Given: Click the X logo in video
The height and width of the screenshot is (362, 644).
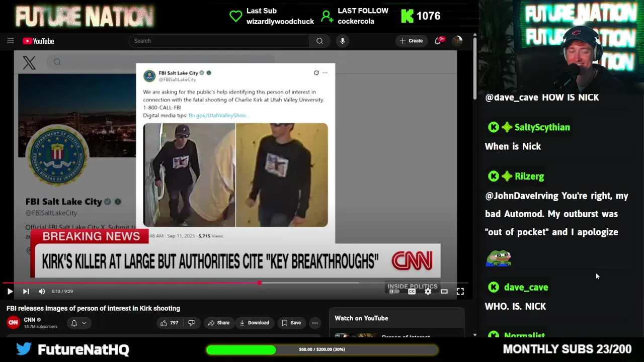Looking at the screenshot, I should [x=29, y=63].
